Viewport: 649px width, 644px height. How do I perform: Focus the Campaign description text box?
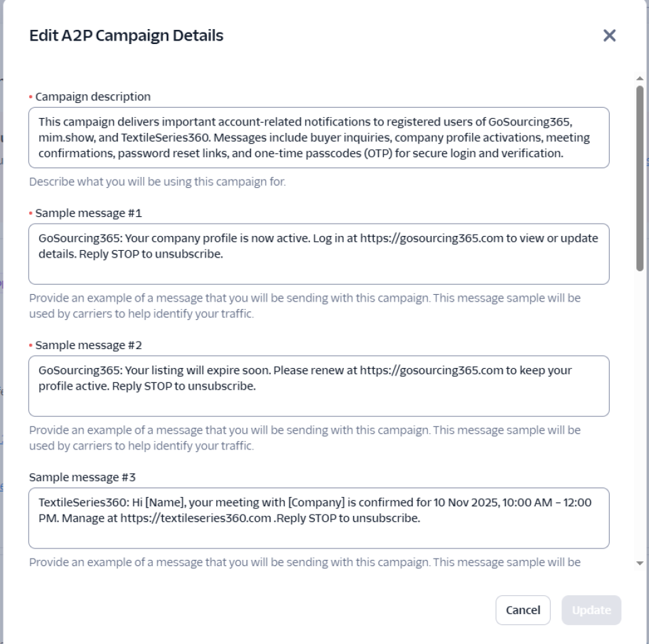(319, 138)
